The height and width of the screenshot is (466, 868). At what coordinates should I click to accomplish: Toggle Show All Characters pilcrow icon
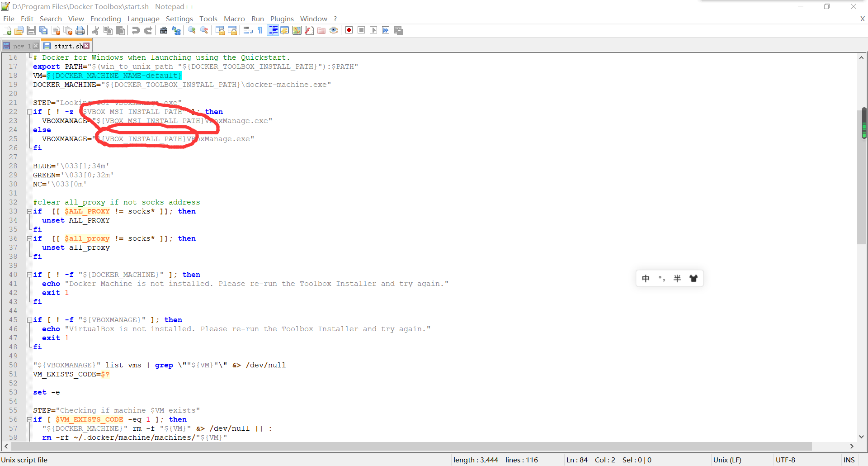[x=260, y=30]
